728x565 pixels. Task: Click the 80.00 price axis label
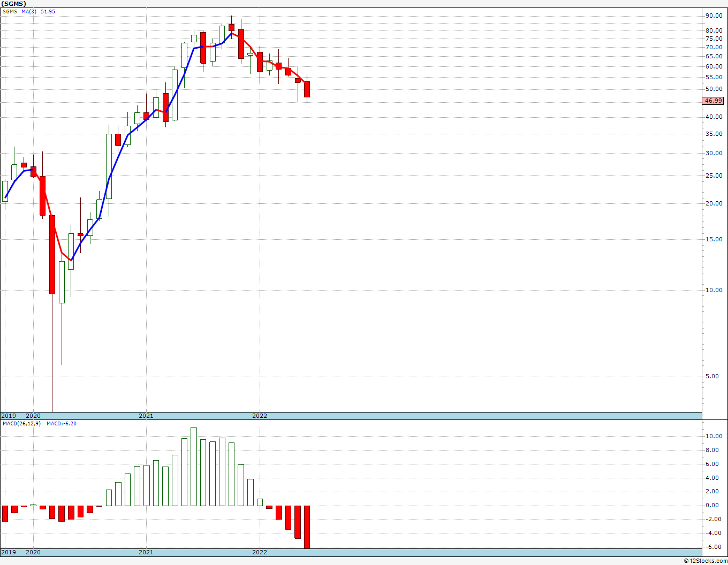[714, 31]
